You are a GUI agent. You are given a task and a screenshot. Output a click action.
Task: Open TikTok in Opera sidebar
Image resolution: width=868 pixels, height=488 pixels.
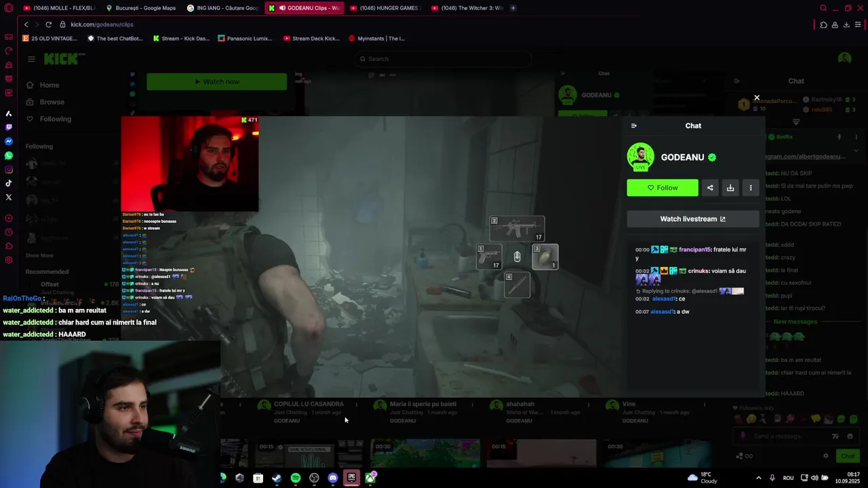[x=9, y=183]
